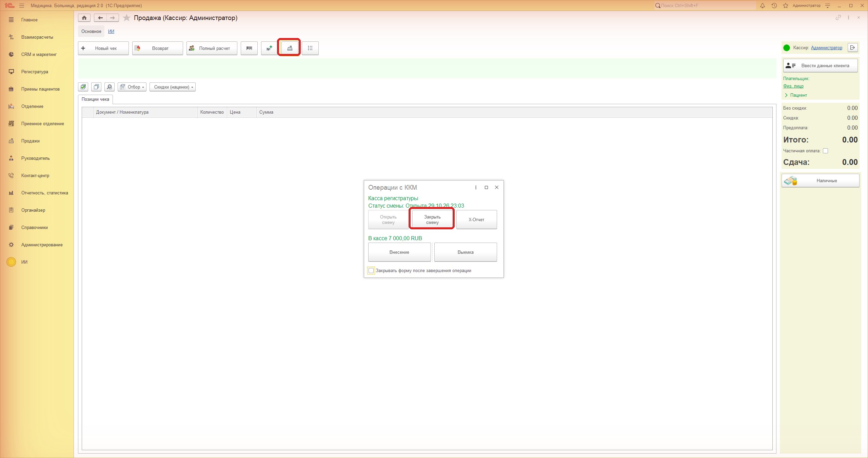Select the 'Основное' tab
The height and width of the screenshot is (458, 868).
click(91, 31)
